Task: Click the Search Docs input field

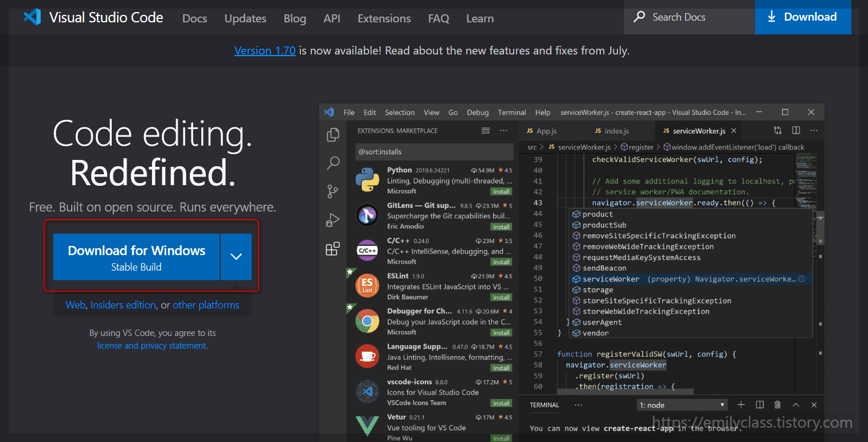Action: (x=689, y=17)
